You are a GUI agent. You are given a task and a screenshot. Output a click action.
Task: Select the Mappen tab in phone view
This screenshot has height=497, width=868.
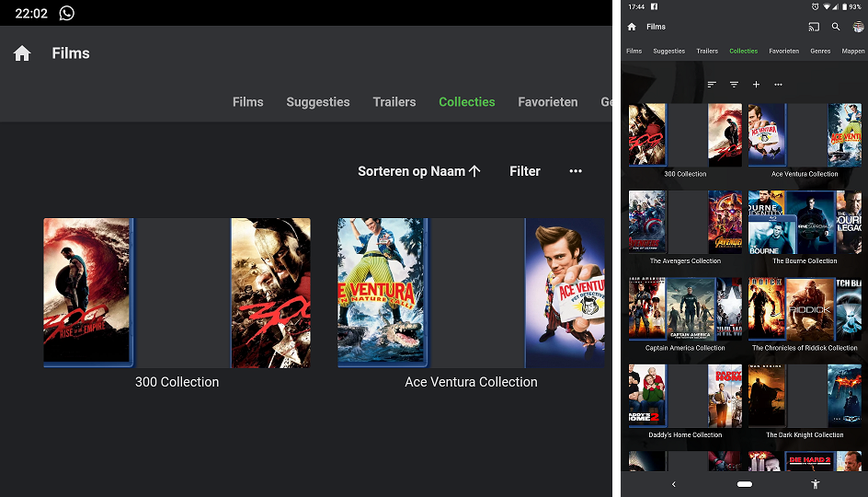(853, 51)
